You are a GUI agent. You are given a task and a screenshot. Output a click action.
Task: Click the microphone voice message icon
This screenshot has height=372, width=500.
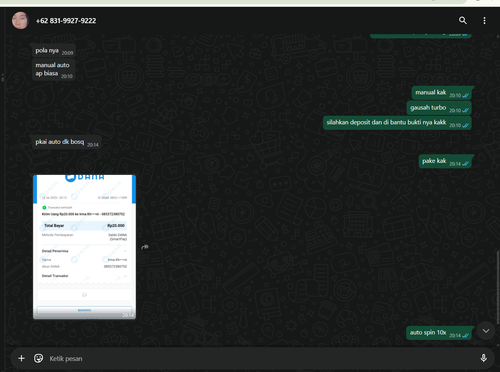(483, 358)
